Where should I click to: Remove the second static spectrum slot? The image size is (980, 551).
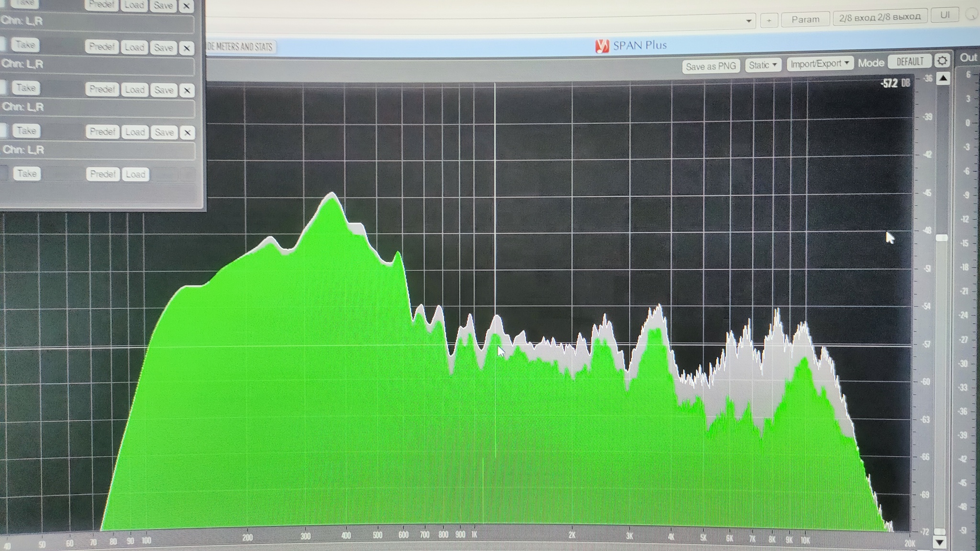[x=187, y=48]
